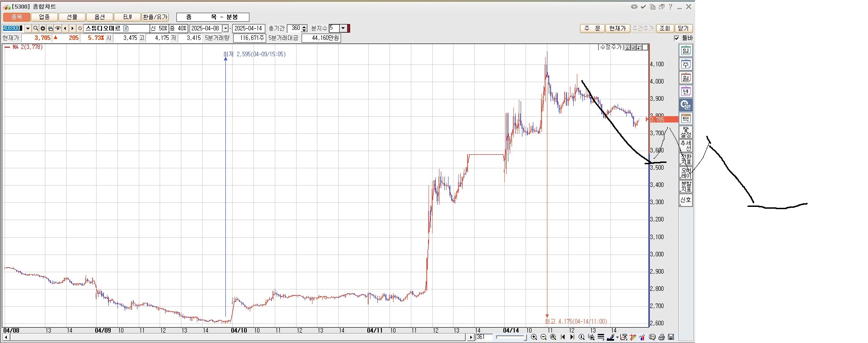Select the tick chart (틱) icon
The width and height of the screenshot is (868, 343).
click(686, 119)
